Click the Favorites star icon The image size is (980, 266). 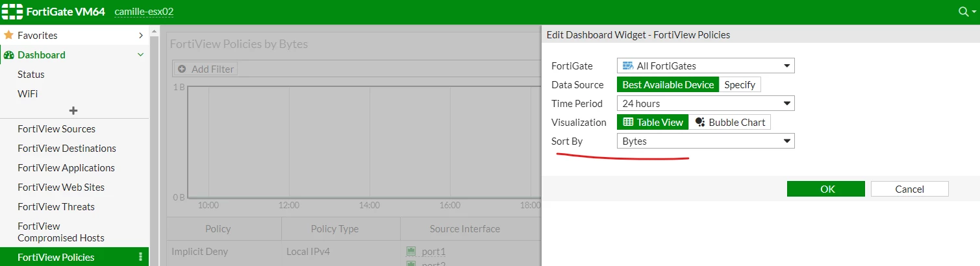coord(8,35)
